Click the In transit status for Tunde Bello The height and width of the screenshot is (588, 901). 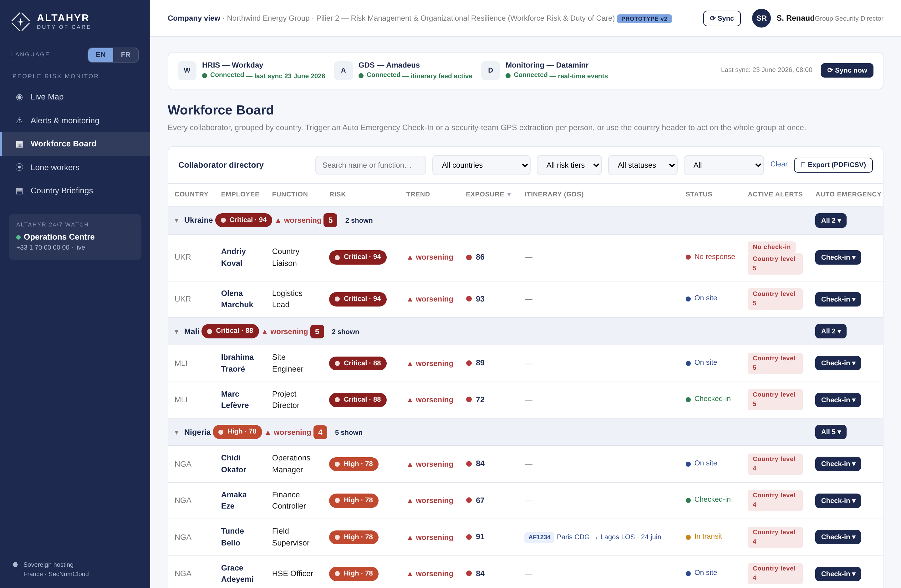(x=704, y=536)
